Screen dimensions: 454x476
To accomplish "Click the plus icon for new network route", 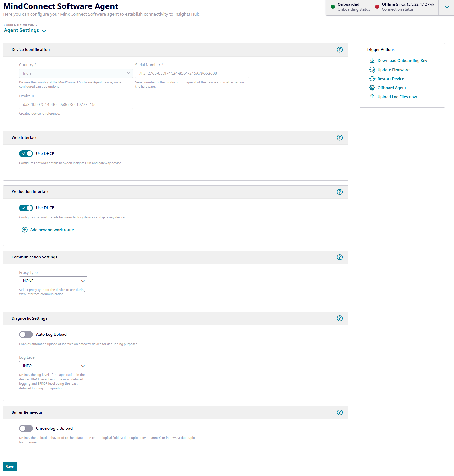I will click(x=25, y=230).
